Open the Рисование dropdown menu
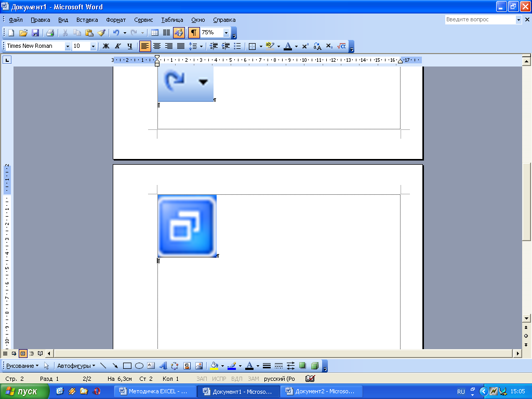The image size is (532, 399). point(22,366)
